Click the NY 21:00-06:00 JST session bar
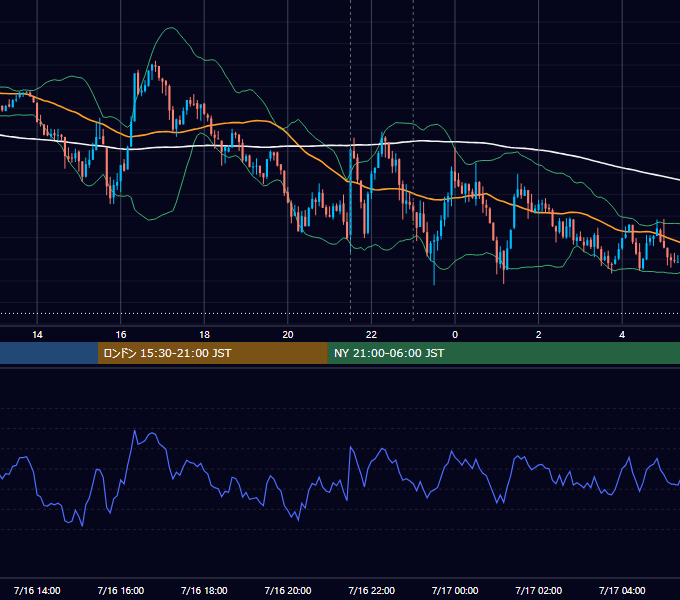 click(503, 353)
